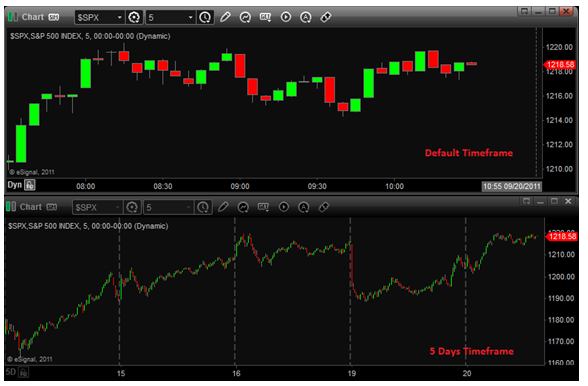Open the interval dropdown showing 5 in bottom chart

pos(168,207)
